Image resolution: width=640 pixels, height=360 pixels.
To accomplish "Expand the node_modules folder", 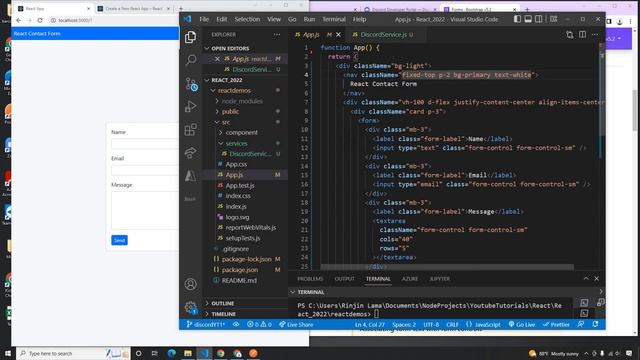I will (242, 101).
